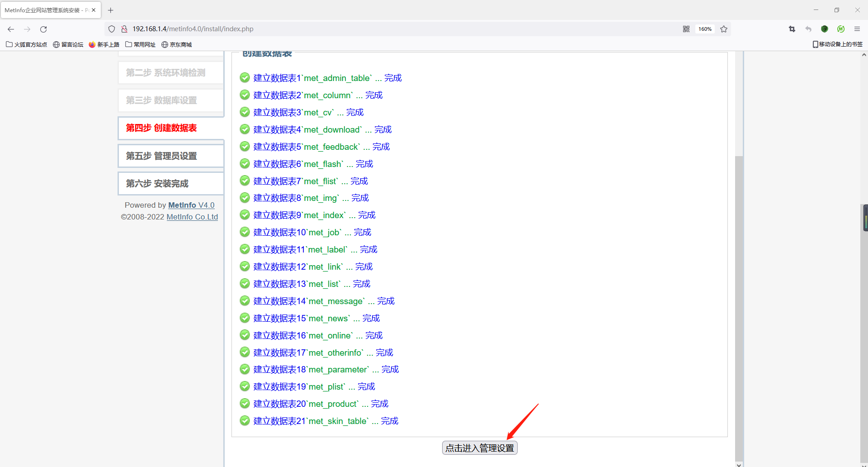The width and height of the screenshot is (868, 467).
Task: Click the 第四步 创建数据表 step
Action: (171, 128)
